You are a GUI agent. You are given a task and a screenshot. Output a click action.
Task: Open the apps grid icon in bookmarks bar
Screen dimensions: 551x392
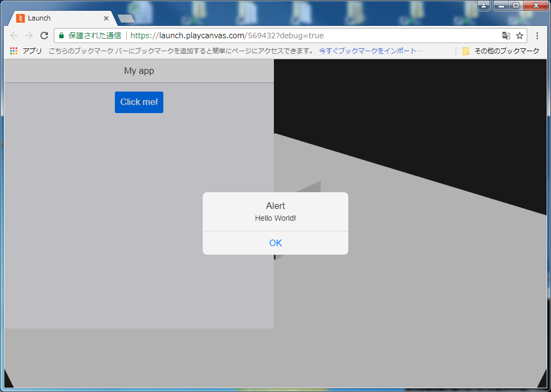click(13, 51)
